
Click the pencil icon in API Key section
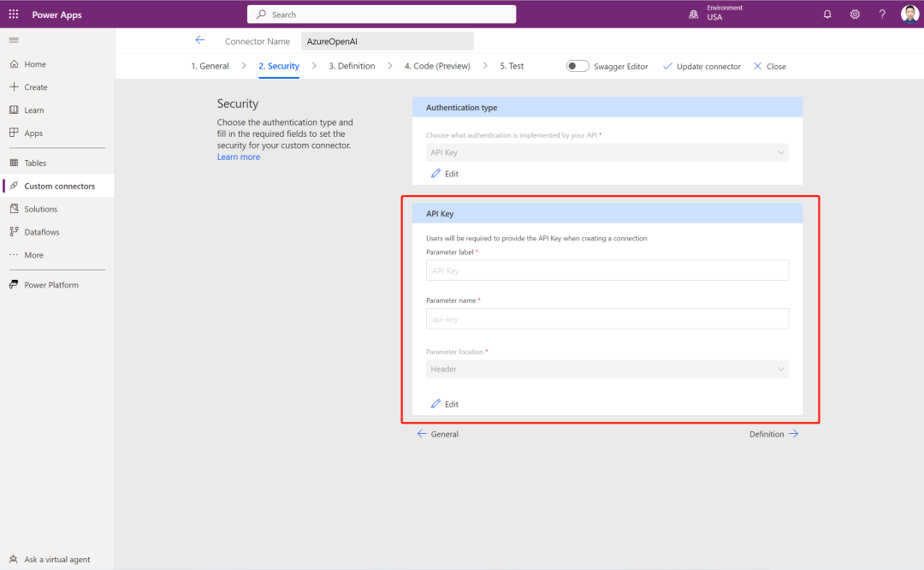(435, 404)
